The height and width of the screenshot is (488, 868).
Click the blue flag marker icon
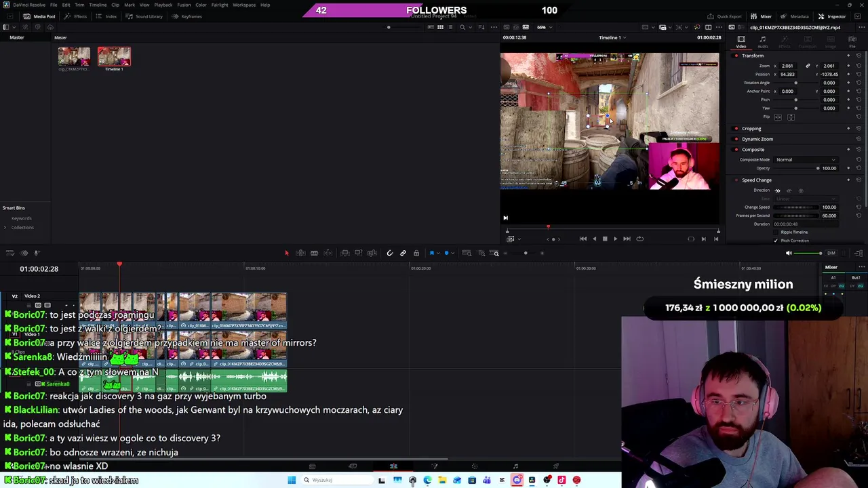[x=432, y=253]
